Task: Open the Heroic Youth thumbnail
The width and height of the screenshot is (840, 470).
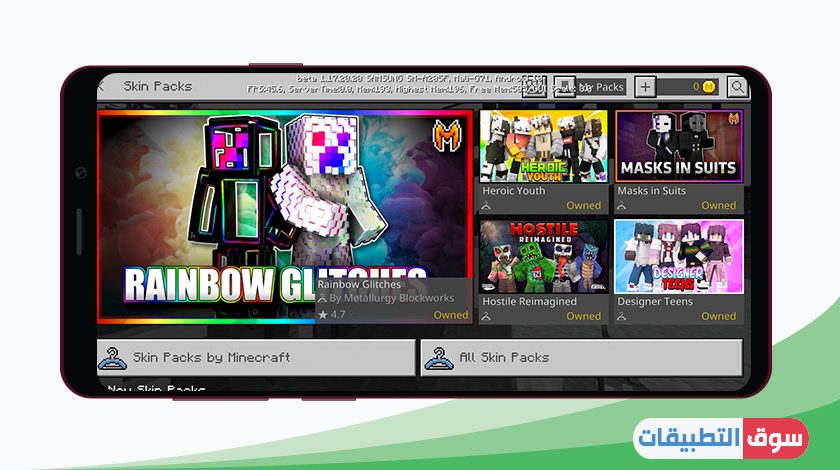Action: 544,146
